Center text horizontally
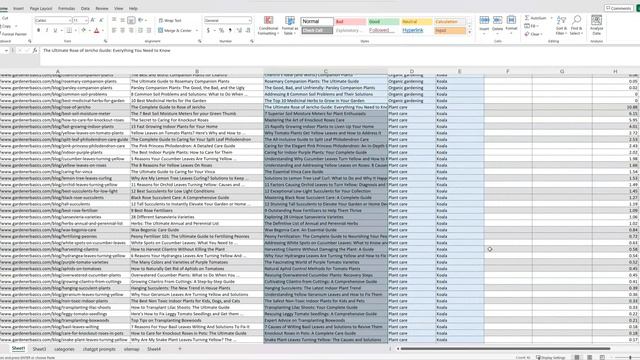The height and width of the screenshot is (360, 640). click(122, 30)
